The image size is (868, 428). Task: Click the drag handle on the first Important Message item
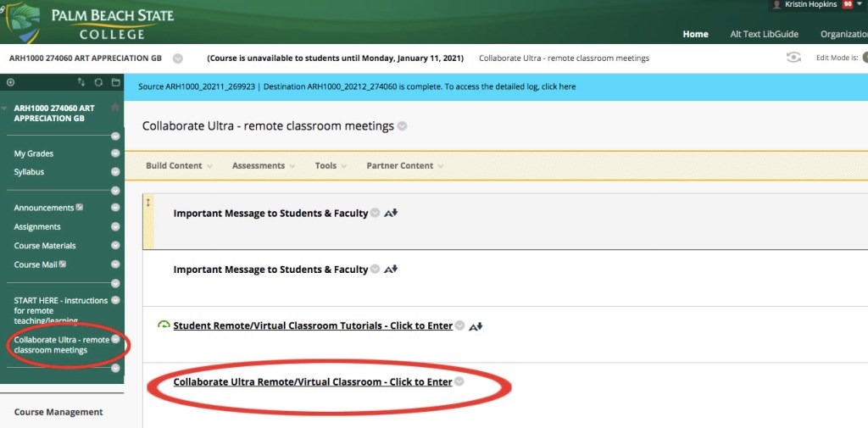(x=148, y=203)
